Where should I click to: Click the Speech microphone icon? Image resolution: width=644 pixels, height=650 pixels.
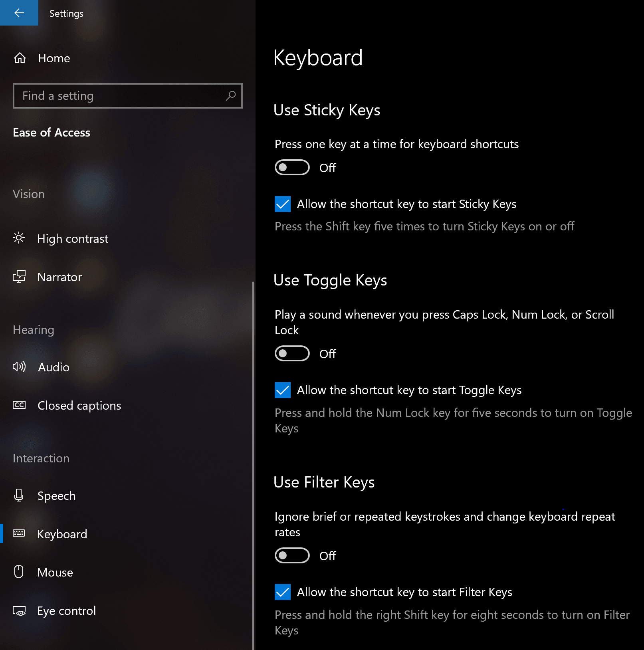[x=19, y=495]
